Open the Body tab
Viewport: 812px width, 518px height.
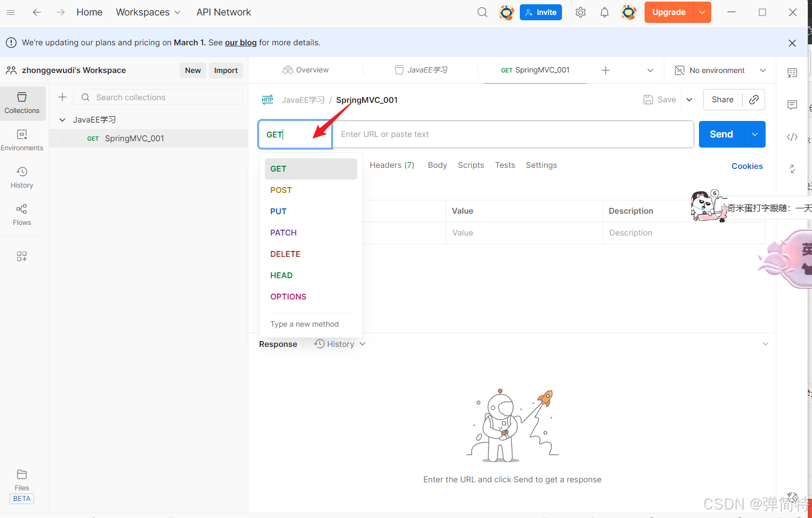tap(437, 165)
